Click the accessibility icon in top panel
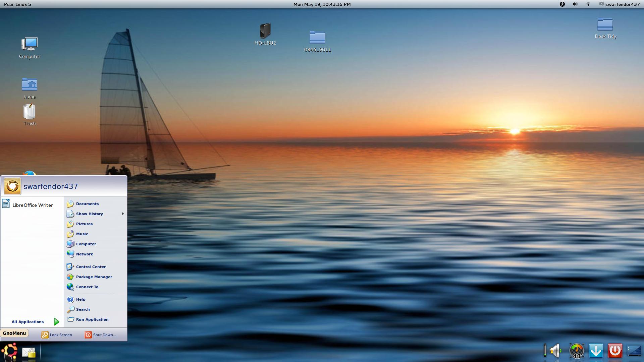 click(562, 4)
